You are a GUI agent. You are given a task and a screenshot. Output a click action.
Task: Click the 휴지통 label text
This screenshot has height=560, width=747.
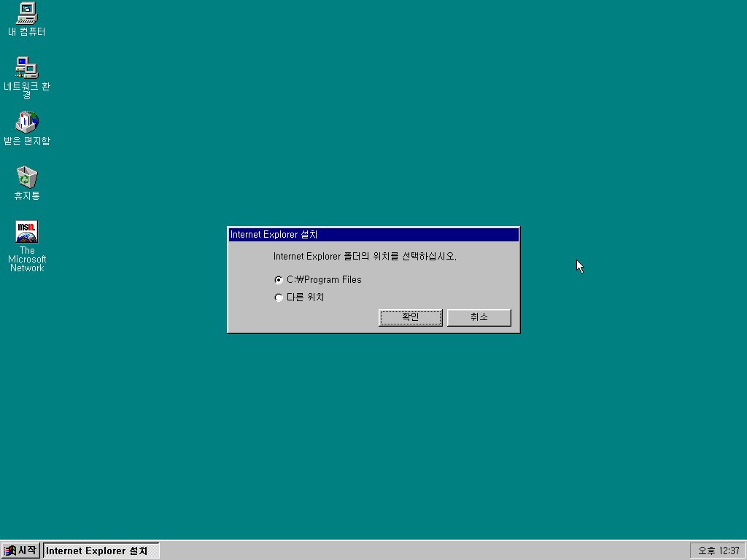pos(27,195)
